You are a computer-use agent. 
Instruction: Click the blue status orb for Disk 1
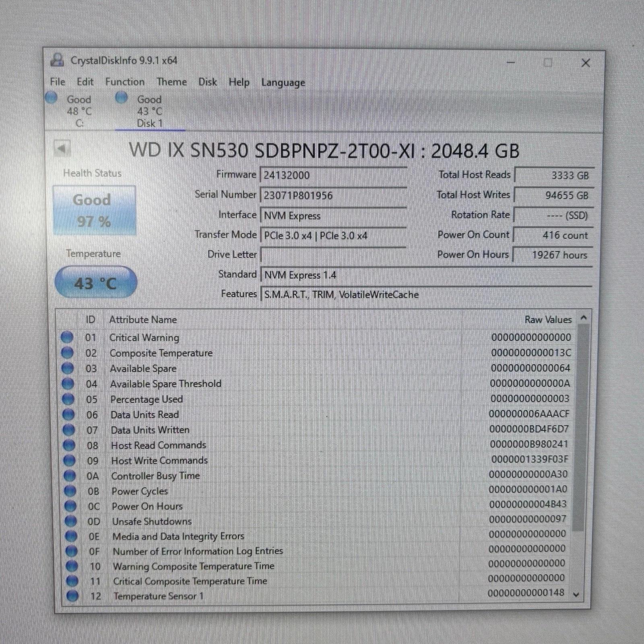[x=122, y=97]
